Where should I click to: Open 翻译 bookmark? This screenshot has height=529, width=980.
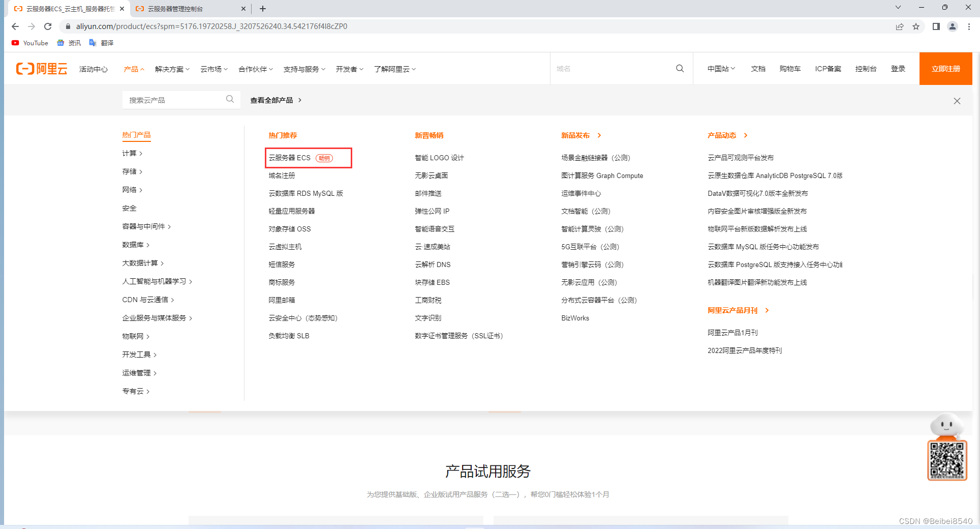102,43
